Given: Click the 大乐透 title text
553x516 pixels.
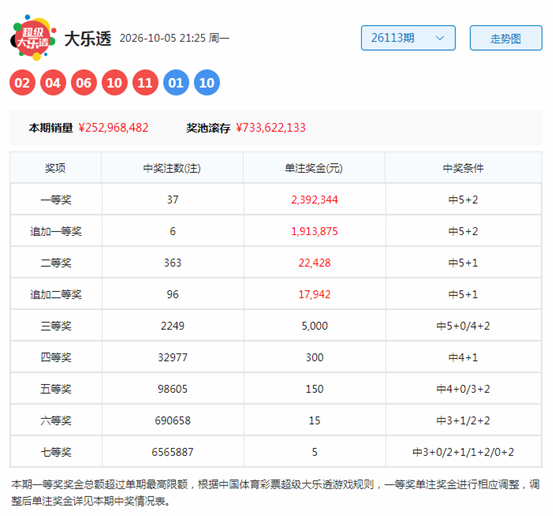Looking at the screenshot, I should pyautogui.click(x=88, y=38).
